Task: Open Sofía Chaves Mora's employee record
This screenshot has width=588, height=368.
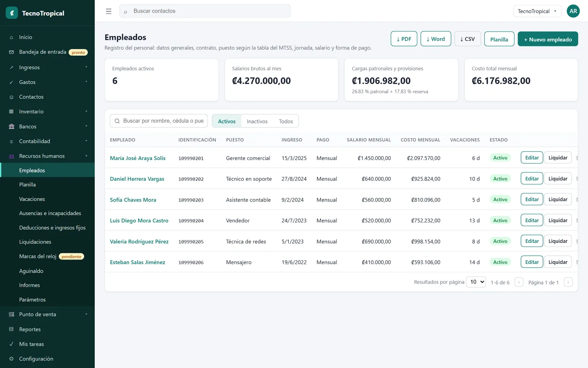Action: point(133,200)
